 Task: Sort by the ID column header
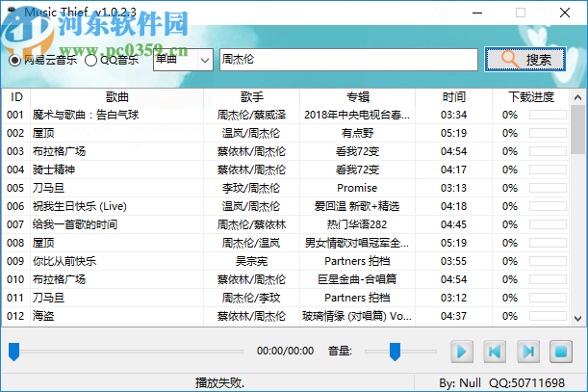click(x=16, y=97)
